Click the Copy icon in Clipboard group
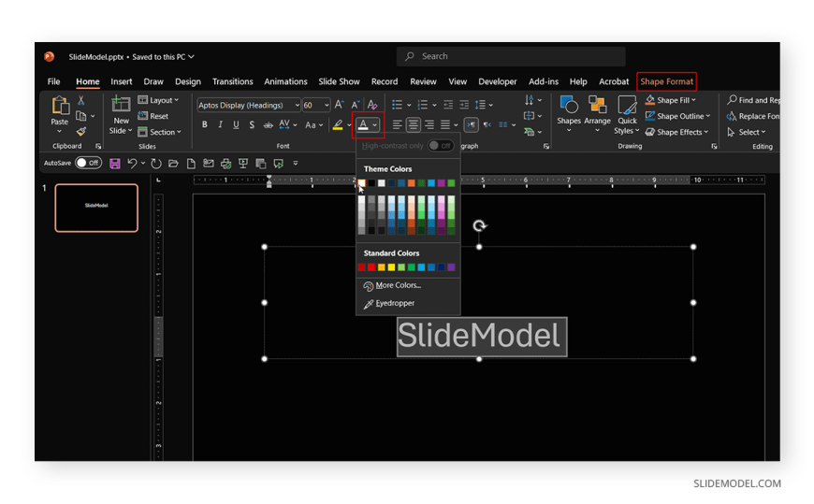The height and width of the screenshot is (504, 814). (81, 116)
